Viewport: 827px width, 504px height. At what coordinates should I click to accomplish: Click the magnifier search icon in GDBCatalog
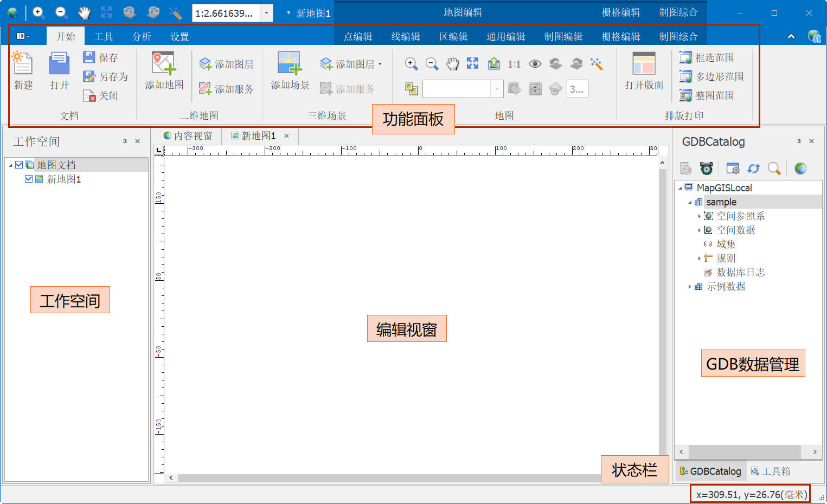pyautogui.click(x=774, y=169)
